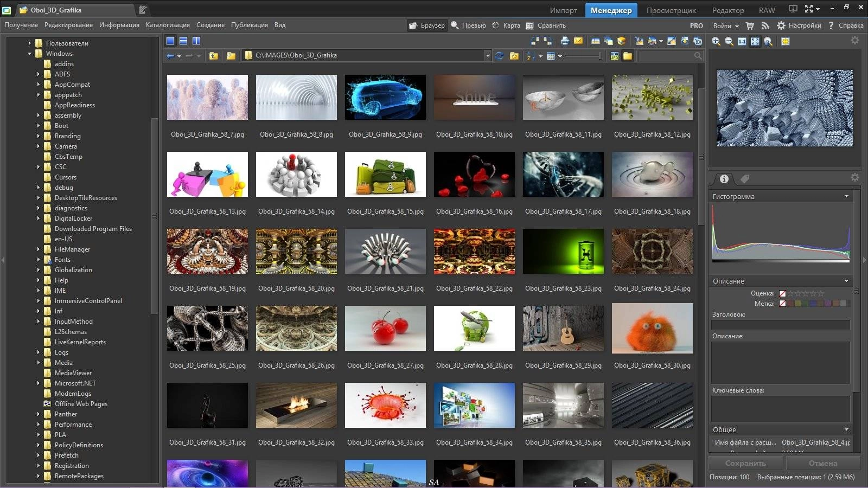This screenshot has height=488, width=868.
Task: Pick the red color label swatch
Action: (790, 304)
